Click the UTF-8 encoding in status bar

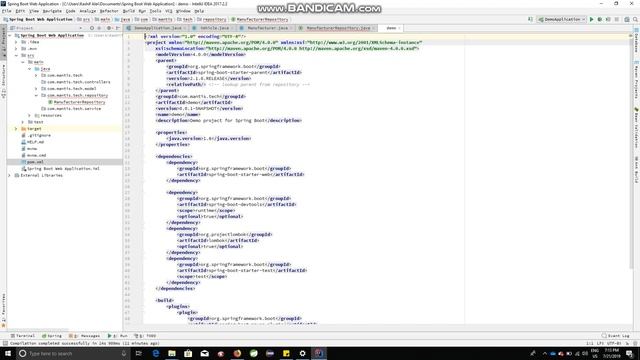pyautogui.click(x=614, y=343)
